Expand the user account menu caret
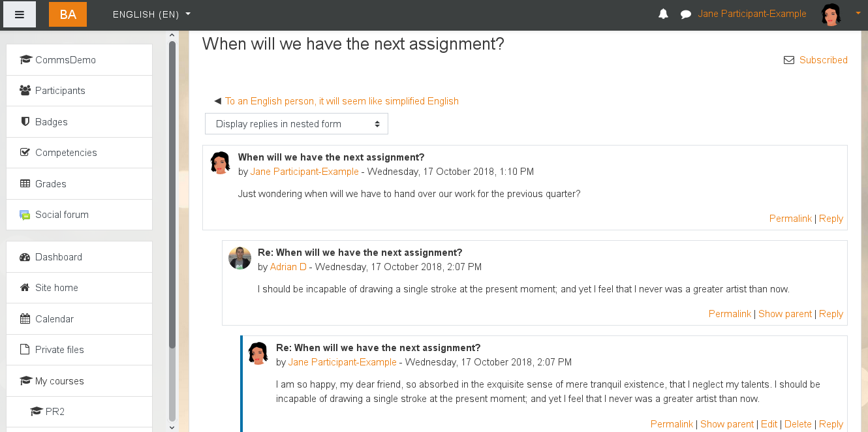The image size is (868, 432). pyautogui.click(x=858, y=14)
